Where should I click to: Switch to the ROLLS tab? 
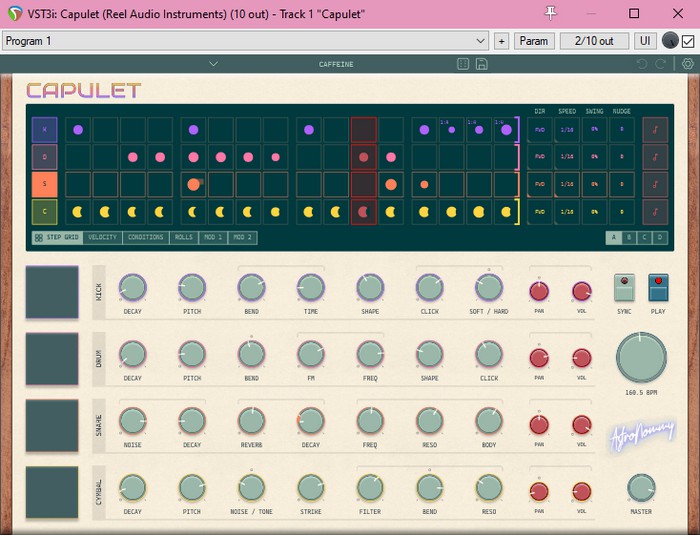tap(183, 238)
